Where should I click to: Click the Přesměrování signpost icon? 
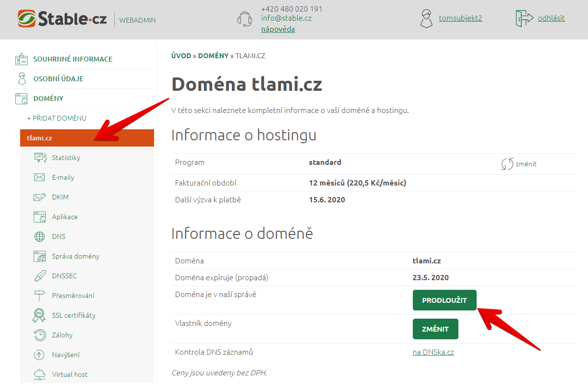pyautogui.click(x=39, y=296)
